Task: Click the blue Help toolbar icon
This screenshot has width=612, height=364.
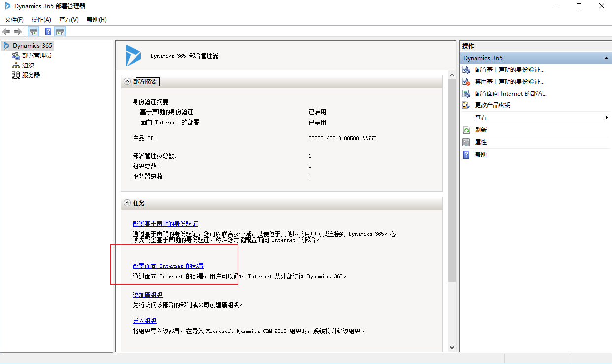Action: pos(48,32)
